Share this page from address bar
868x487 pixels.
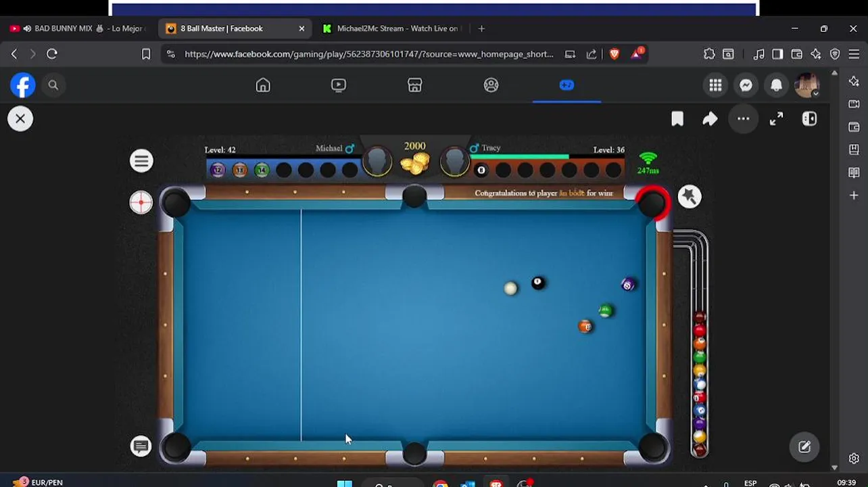tap(592, 54)
